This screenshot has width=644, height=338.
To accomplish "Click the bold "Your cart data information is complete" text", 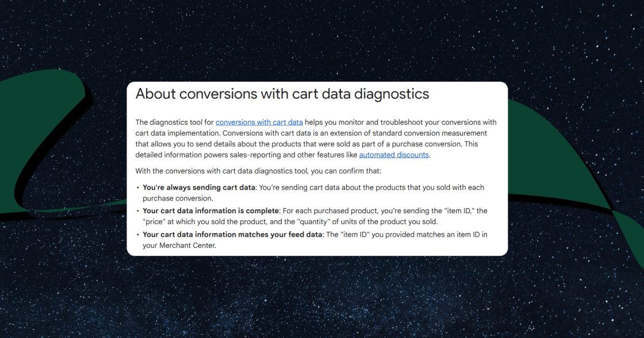I will tap(210, 211).
